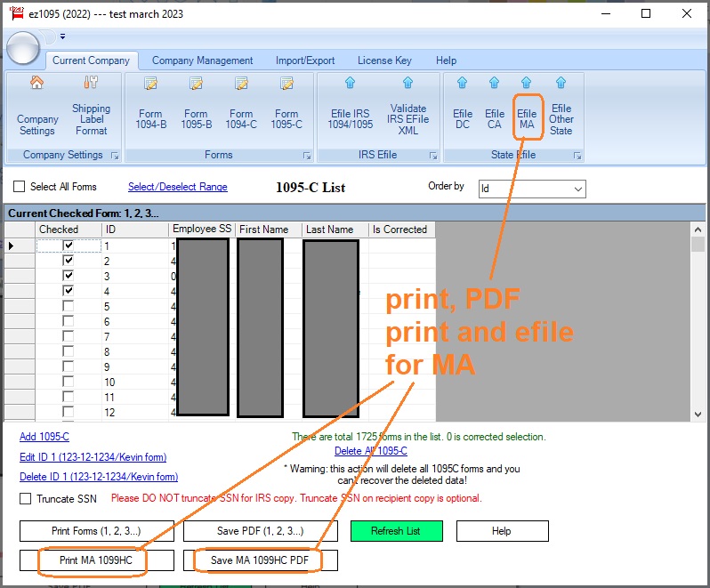
Task: Toggle Select All Forms checkbox
Action: [19, 187]
